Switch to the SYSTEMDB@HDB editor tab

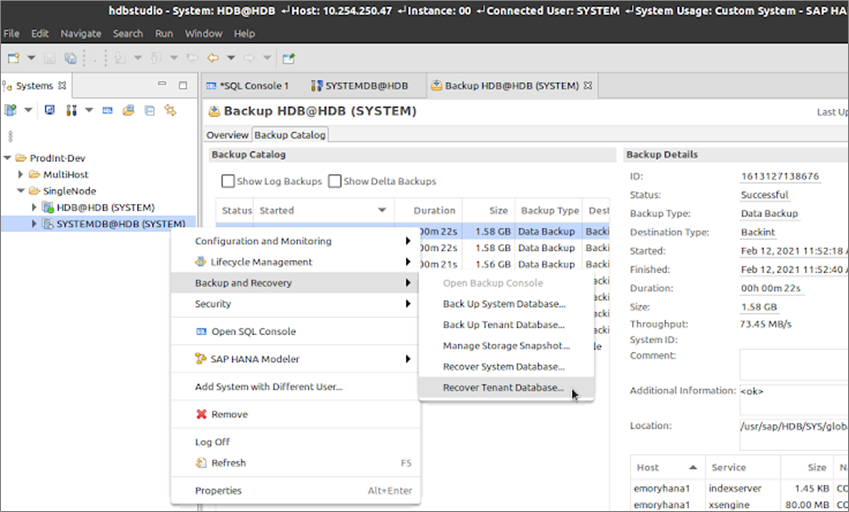point(360,86)
